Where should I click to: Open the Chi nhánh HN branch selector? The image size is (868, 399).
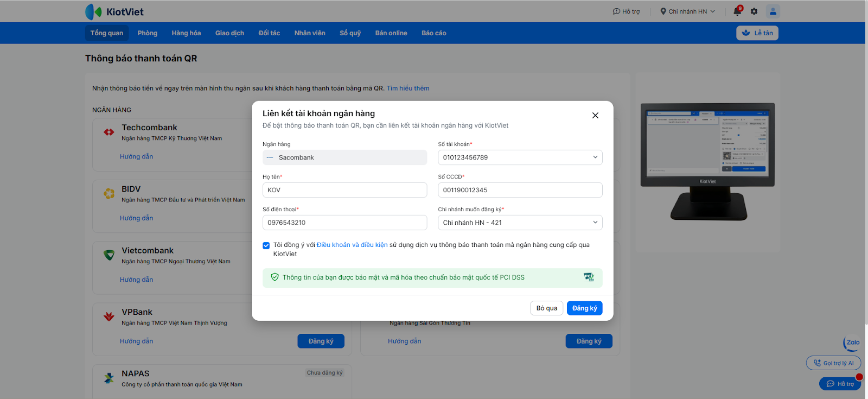click(687, 11)
